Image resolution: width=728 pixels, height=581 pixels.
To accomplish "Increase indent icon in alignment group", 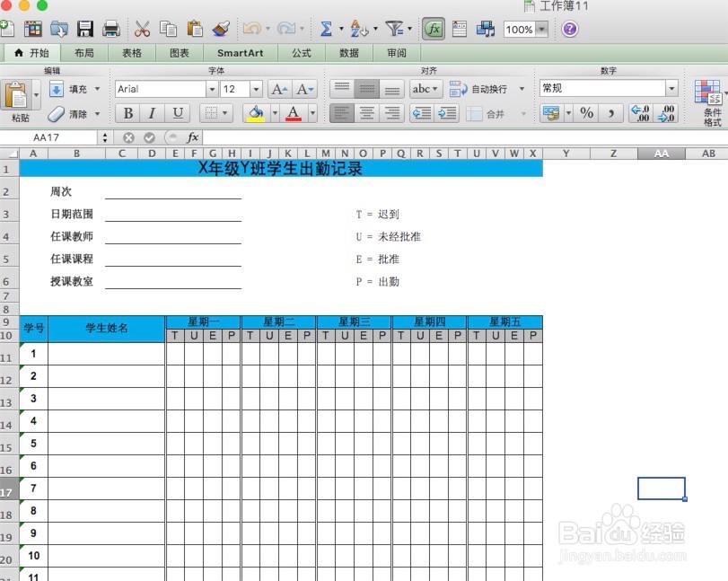I will tap(447, 113).
